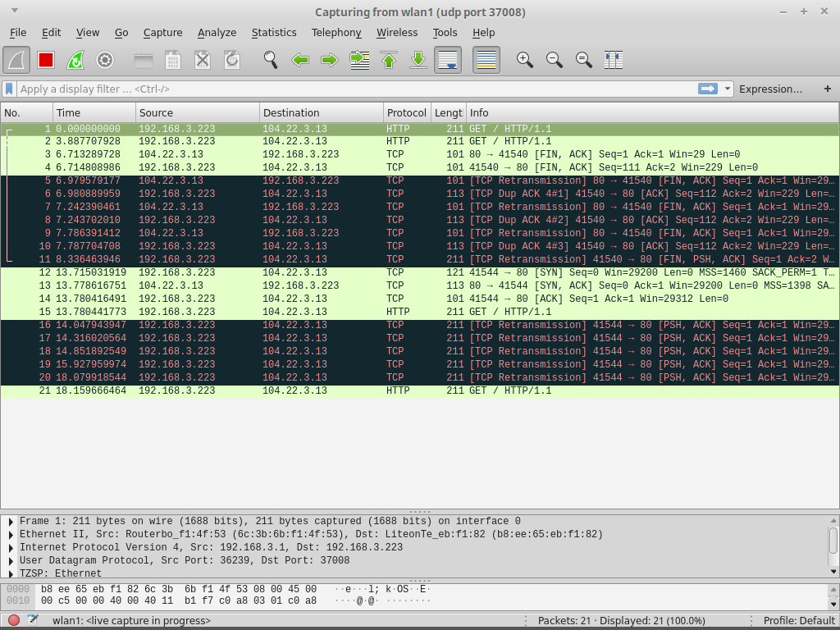Viewport: 840px width, 630px height.
Task: Sort packets by the Destination column header
Action: point(322,113)
